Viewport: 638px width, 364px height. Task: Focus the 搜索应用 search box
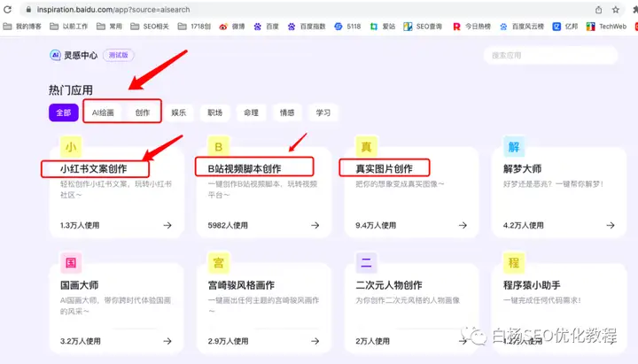(x=550, y=55)
